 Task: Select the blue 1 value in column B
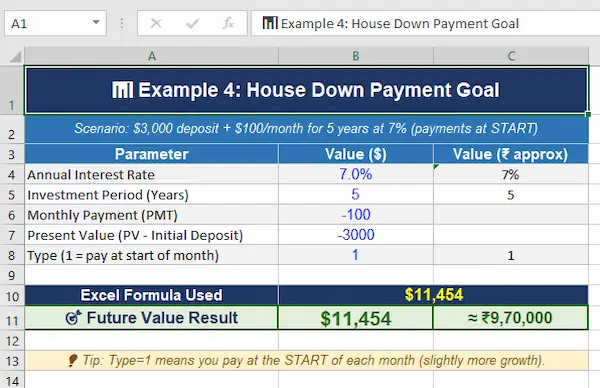click(x=356, y=255)
